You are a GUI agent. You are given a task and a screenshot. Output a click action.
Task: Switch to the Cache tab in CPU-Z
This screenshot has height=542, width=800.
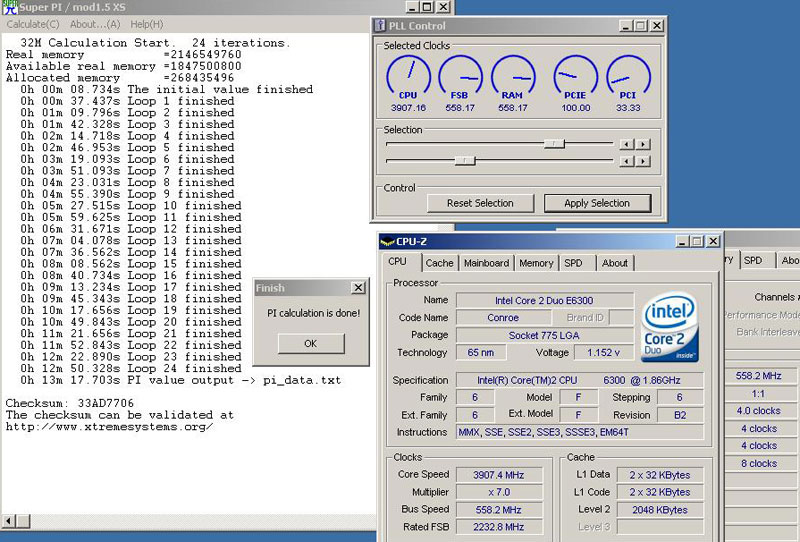439,263
